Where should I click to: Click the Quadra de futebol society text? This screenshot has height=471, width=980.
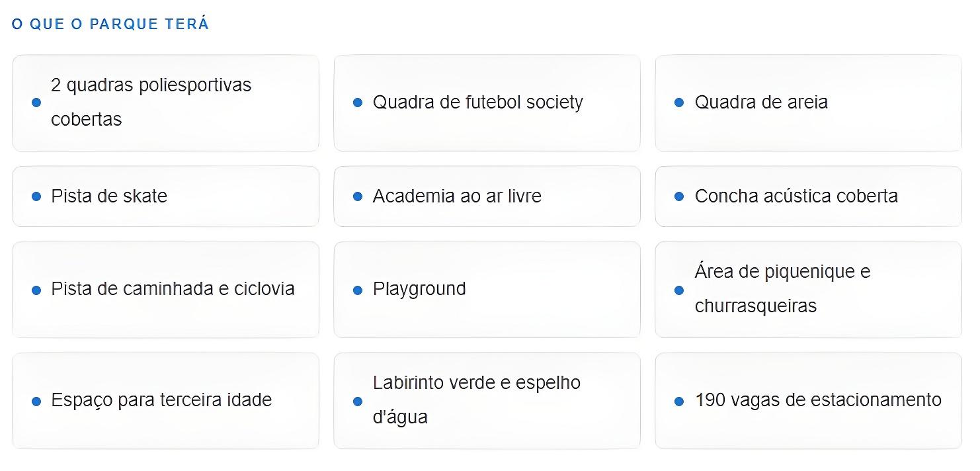point(477,103)
